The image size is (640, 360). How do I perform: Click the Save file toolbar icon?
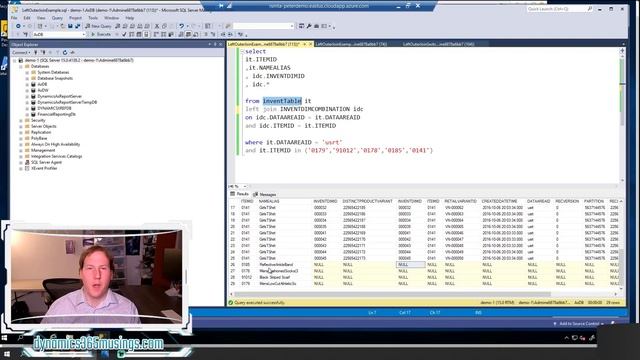click(70, 26)
